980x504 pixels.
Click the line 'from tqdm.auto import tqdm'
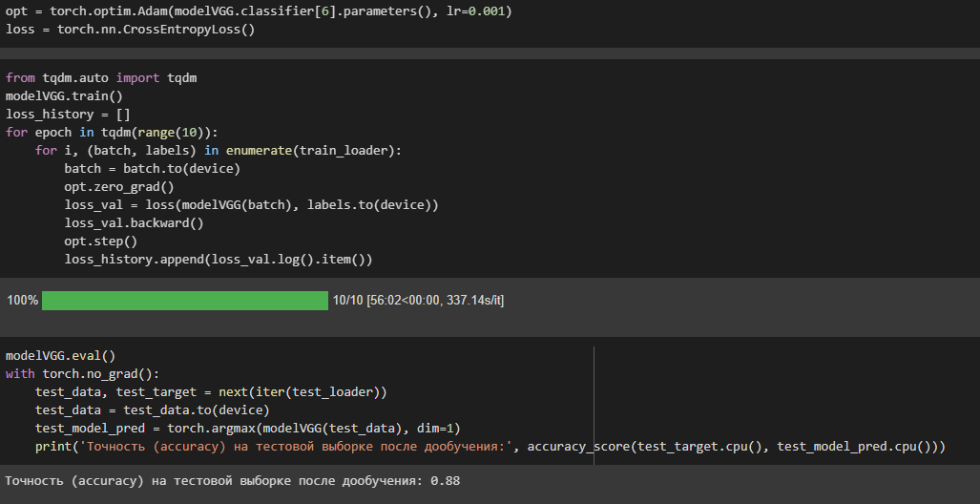pos(101,78)
